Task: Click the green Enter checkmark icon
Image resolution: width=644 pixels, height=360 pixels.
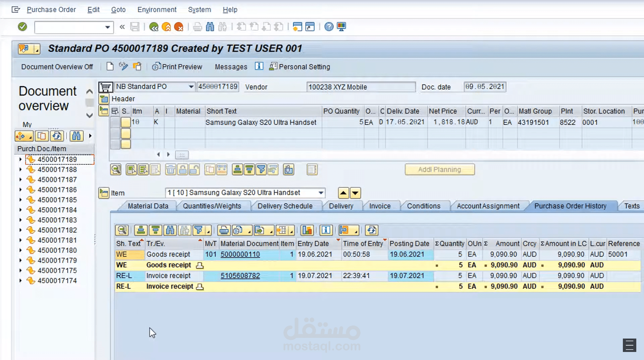Action: [22, 26]
